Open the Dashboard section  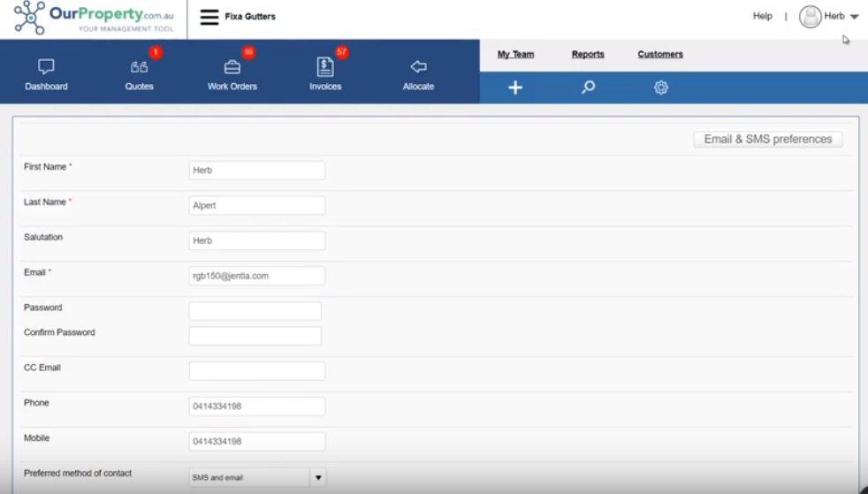[x=46, y=75]
